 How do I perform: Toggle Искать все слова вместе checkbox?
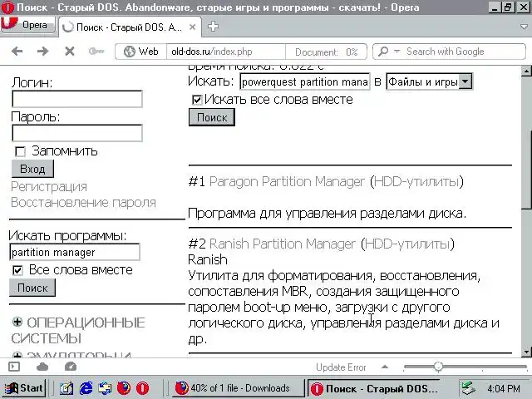pos(196,100)
